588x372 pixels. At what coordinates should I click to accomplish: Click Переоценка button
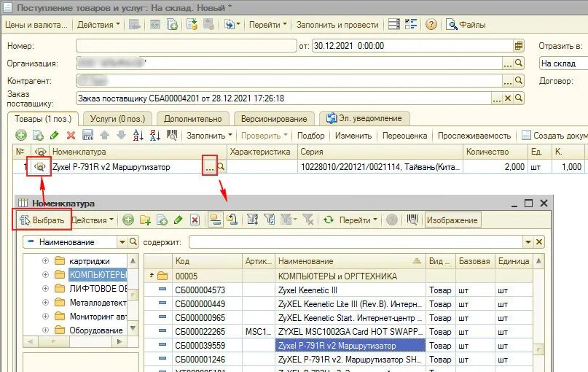click(404, 136)
